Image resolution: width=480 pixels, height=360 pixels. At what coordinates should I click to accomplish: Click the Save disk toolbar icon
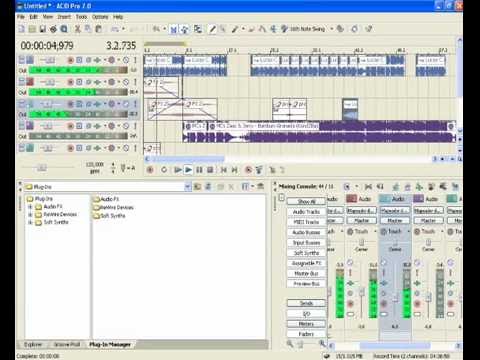click(43, 29)
